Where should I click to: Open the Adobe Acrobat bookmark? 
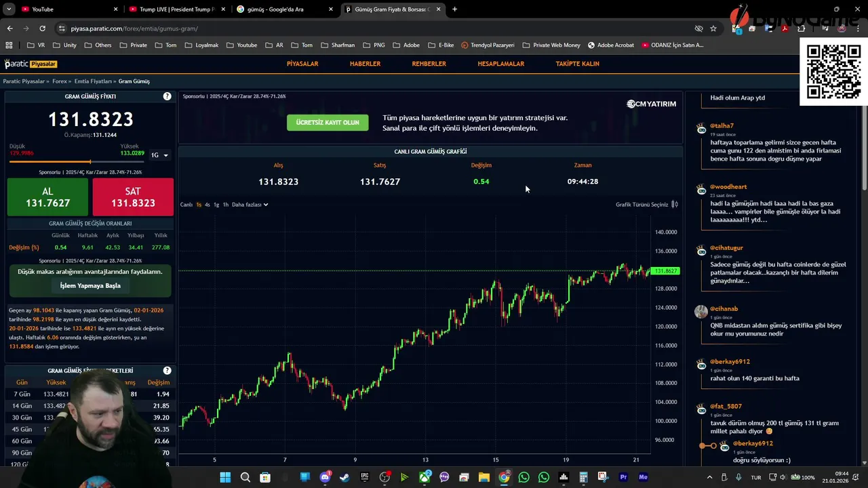click(x=611, y=45)
